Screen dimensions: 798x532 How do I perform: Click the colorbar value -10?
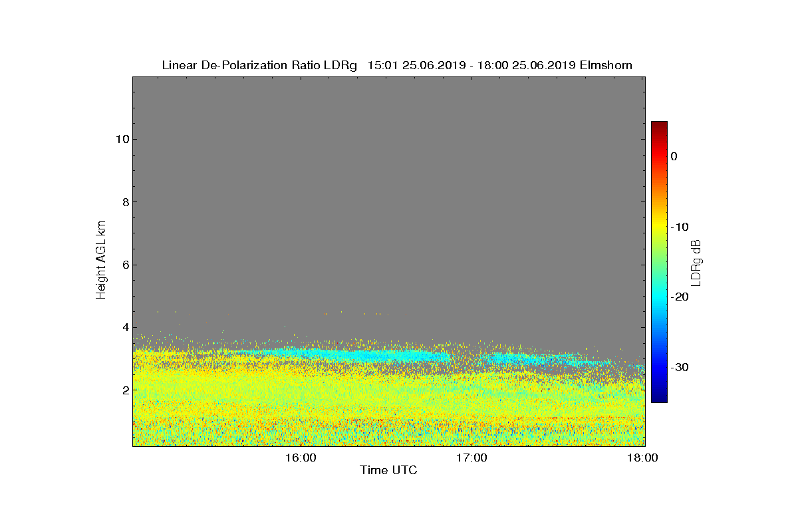tap(680, 227)
